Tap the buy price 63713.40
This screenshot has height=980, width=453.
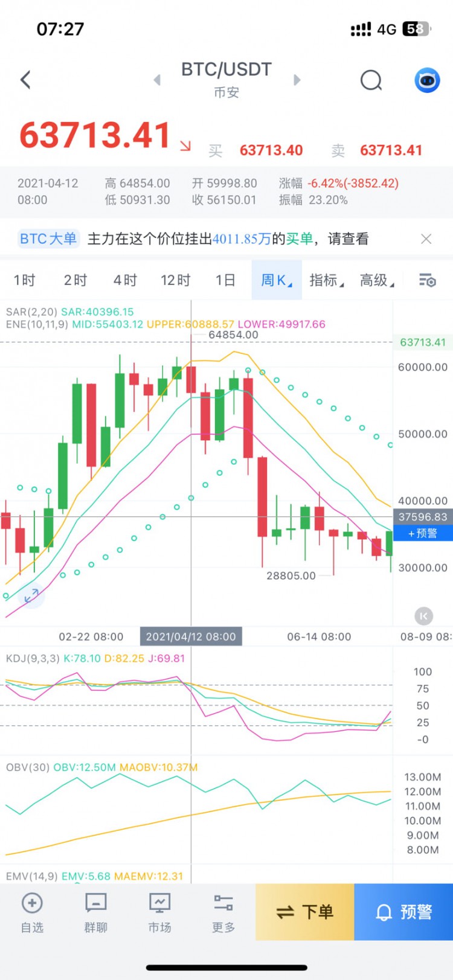(271, 150)
